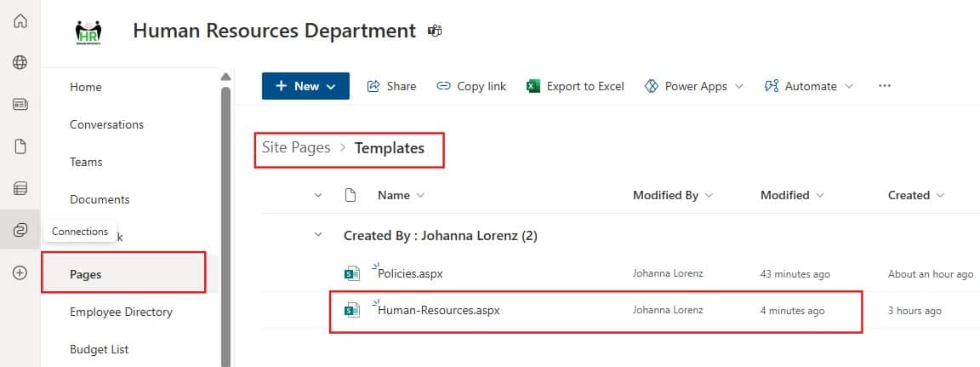Click the Power Apps icon
980x367 pixels.
(652, 86)
